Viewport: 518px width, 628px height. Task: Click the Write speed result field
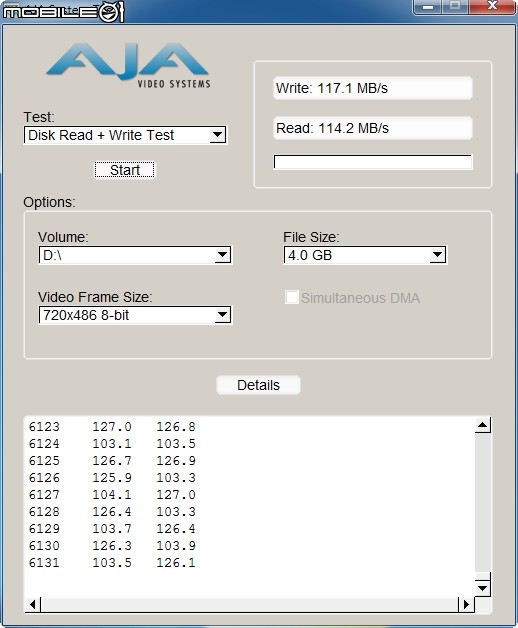[373, 88]
